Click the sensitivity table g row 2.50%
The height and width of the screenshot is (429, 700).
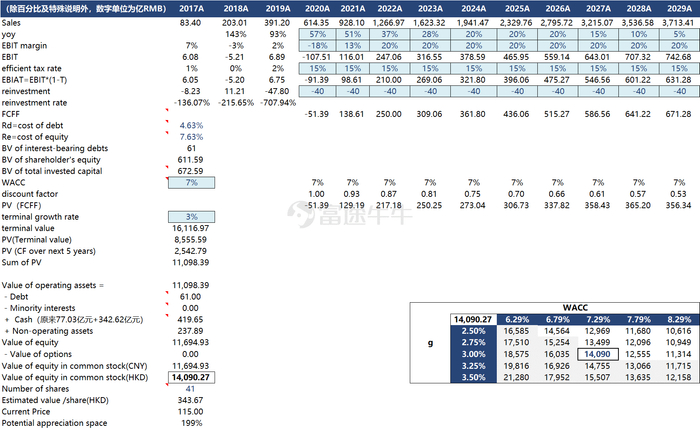coord(473,331)
